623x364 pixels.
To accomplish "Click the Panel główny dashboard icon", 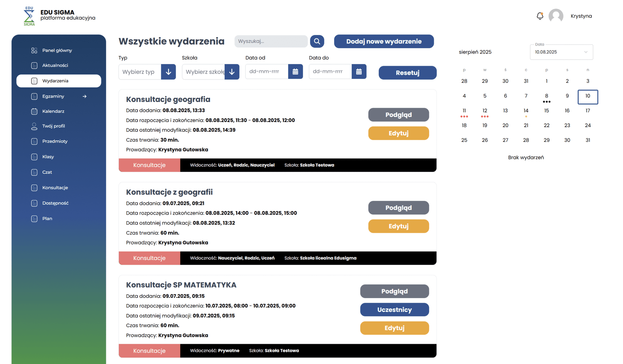I will coord(34,50).
